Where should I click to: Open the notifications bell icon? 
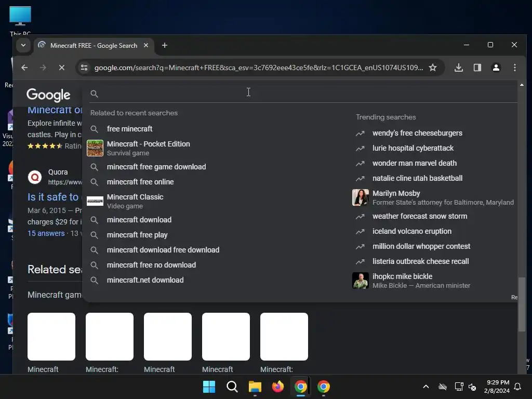pyautogui.click(x=517, y=387)
